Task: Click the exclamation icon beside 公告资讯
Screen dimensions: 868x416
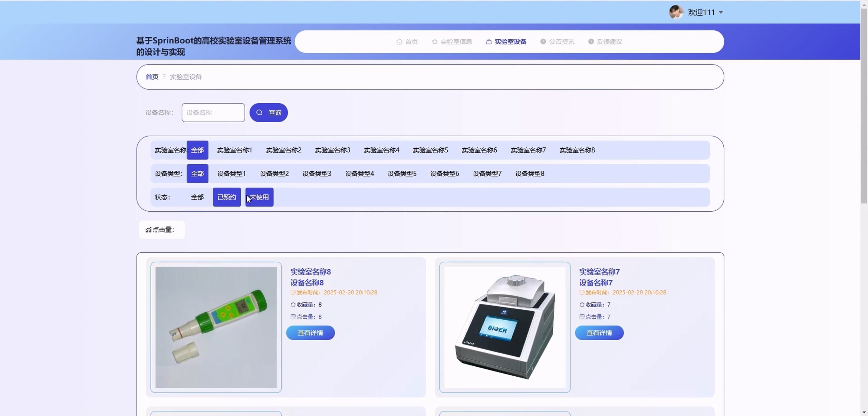Action: coord(543,41)
